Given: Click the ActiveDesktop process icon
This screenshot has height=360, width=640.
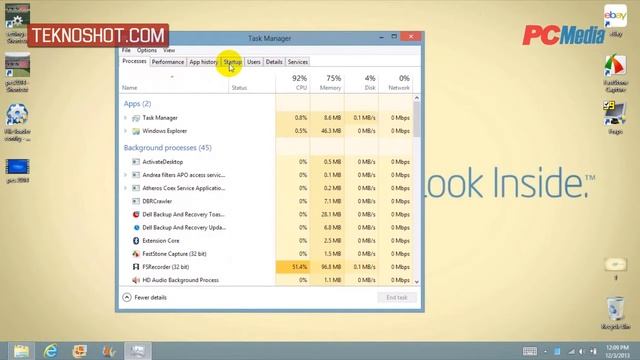Looking at the screenshot, I should pos(136,162).
